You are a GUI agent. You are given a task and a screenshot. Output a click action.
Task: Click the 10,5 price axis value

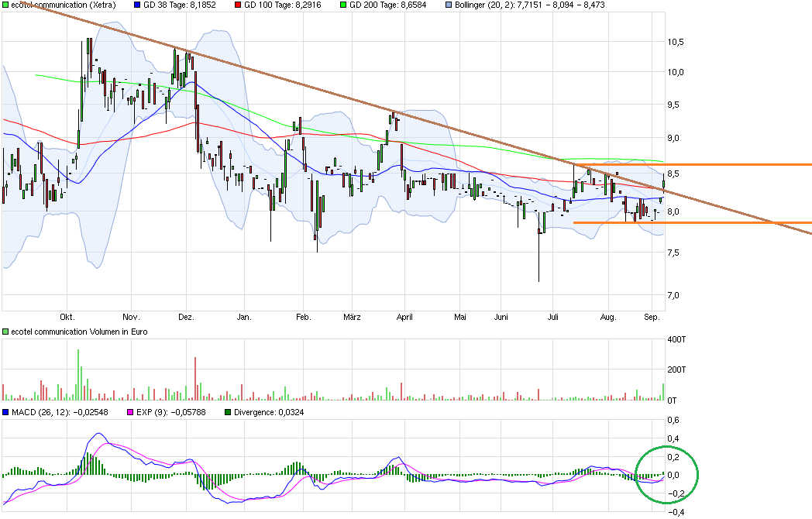tap(676, 42)
